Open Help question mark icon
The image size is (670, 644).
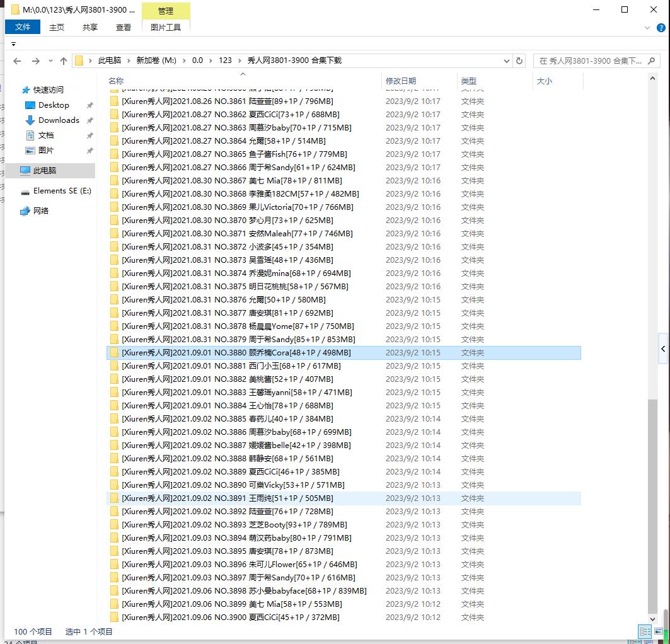(x=660, y=28)
